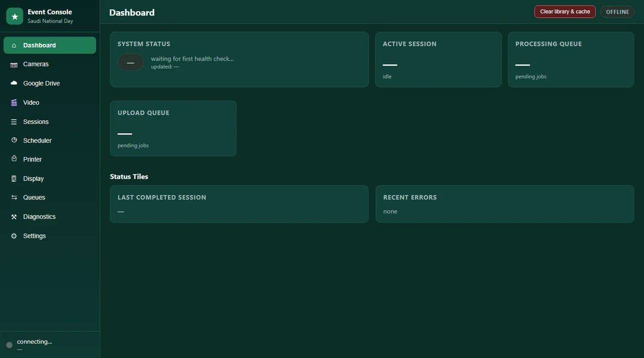The image size is (644, 358).
Task: Click the Display monitor icon
Action: pos(14,179)
